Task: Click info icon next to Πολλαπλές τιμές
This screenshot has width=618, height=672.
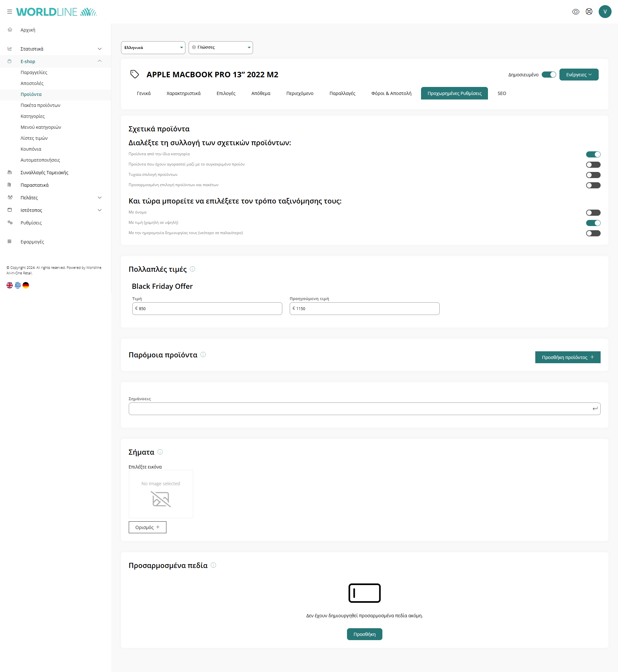Action: [x=192, y=269]
